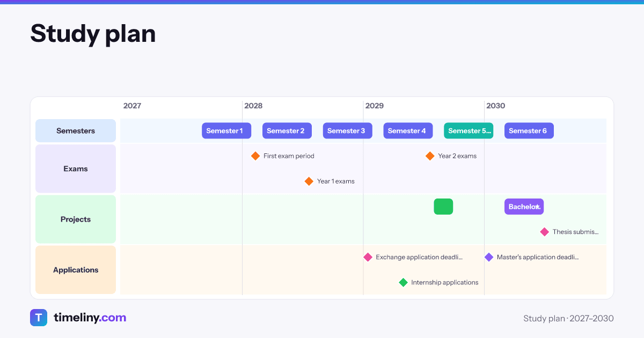Click the unlabeled green project block
This screenshot has width=644, height=338.
tap(443, 207)
